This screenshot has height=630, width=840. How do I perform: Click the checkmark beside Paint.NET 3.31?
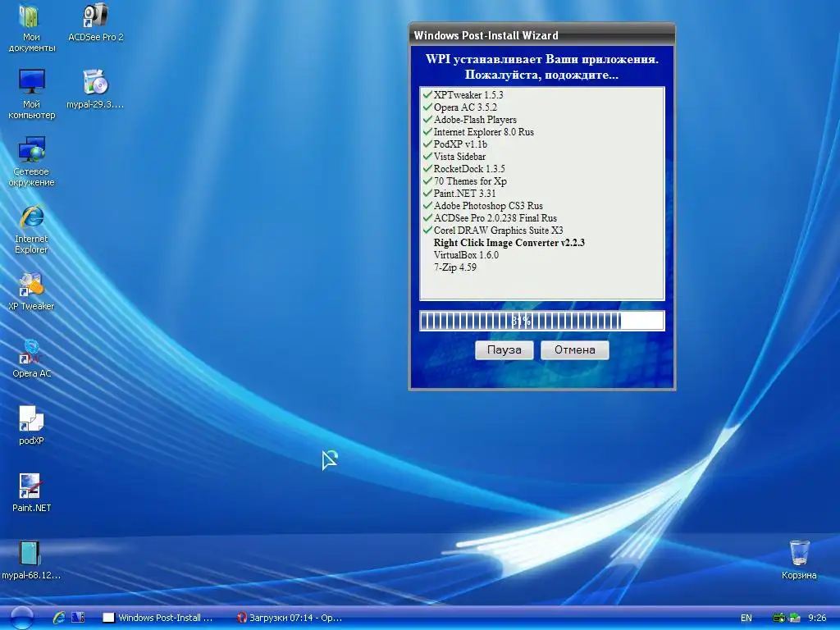click(x=427, y=193)
